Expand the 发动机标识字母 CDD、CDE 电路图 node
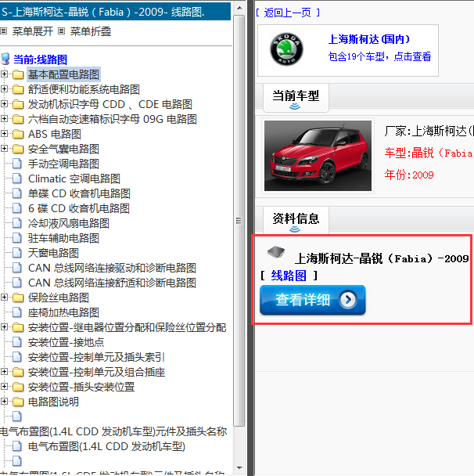474x476 pixels. [4, 104]
